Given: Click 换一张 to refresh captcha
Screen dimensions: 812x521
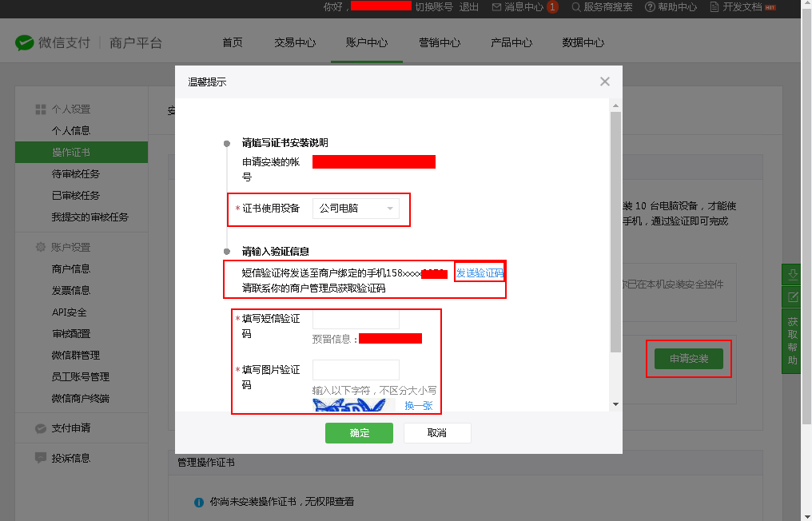Looking at the screenshot, I should pos(418,406).
